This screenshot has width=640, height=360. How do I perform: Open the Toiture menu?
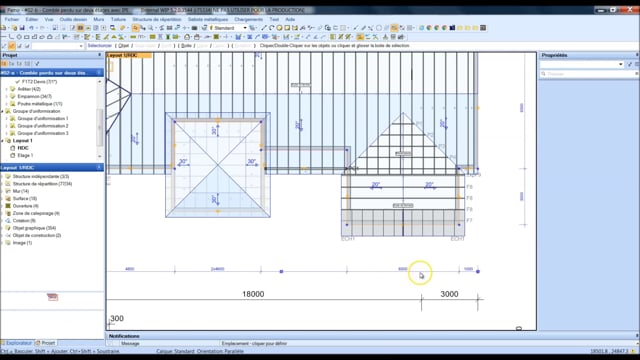click(118, 19)
